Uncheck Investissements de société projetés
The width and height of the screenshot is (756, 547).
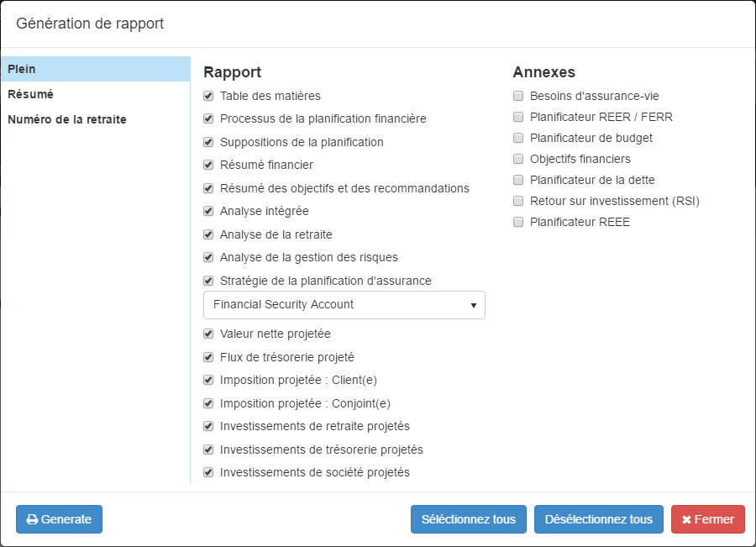(208, 472)
